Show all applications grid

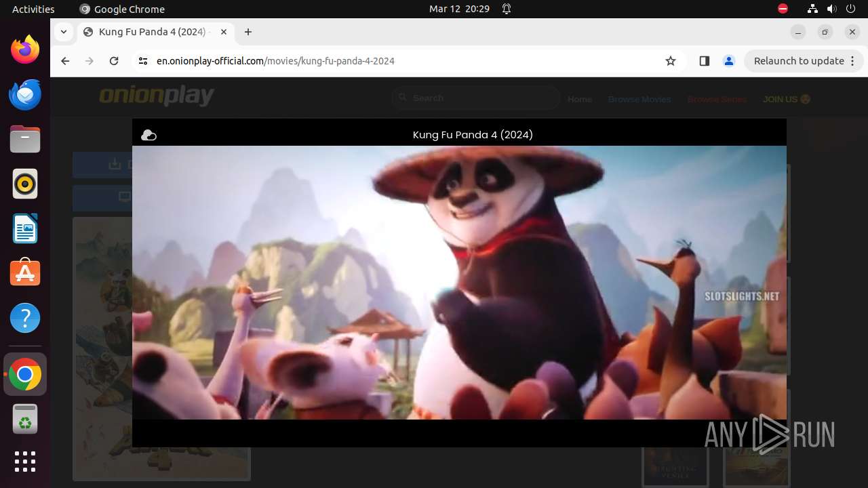[x=25, y=462]
